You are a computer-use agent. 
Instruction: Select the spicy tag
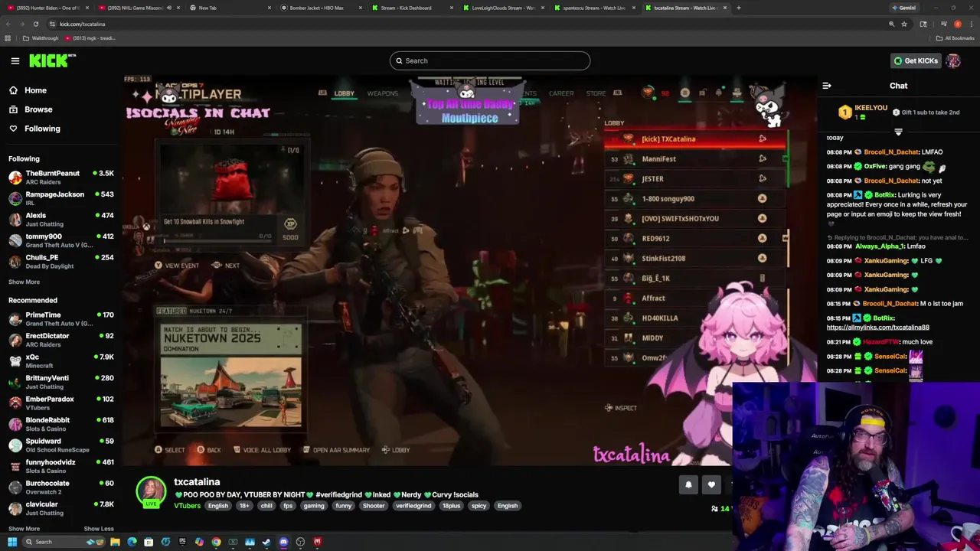(479, 506)
